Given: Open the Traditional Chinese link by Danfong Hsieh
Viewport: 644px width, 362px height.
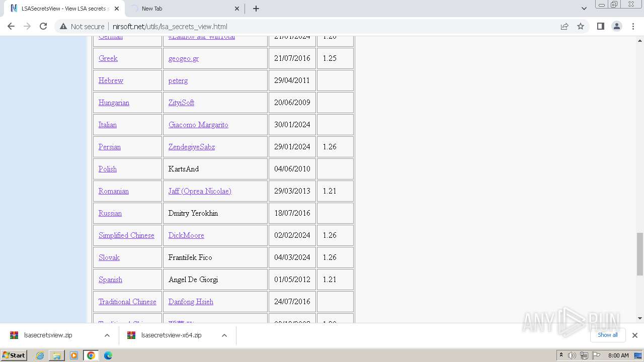Looking at the screenshot, I should [x=127, y=302].
